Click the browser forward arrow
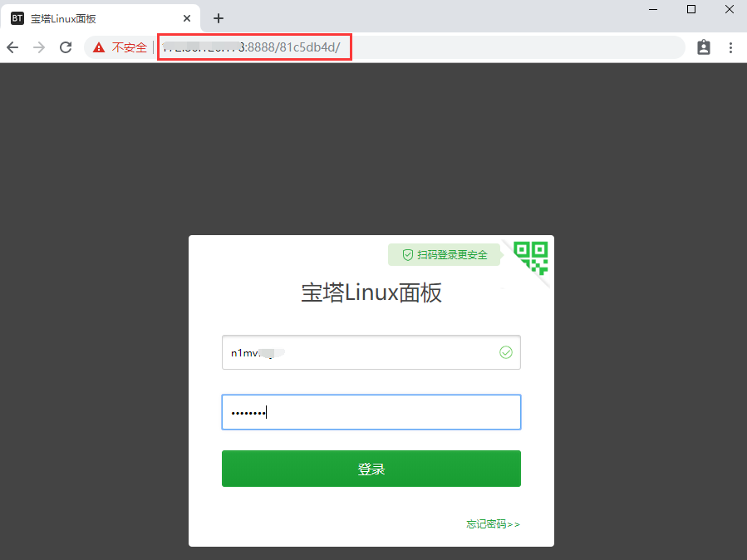The width and height of the screenshot is (747, 560). tap(39, 47)
